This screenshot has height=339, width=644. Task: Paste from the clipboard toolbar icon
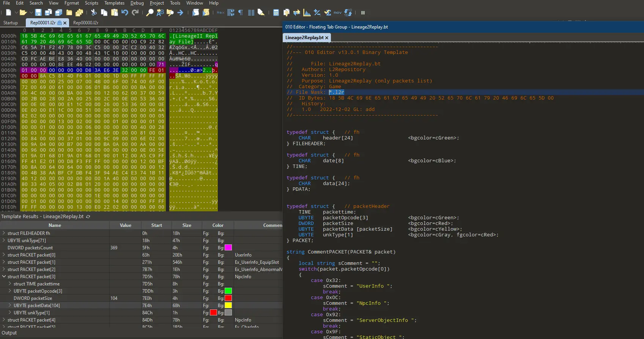pyautogui.click(x=114, y=13)
